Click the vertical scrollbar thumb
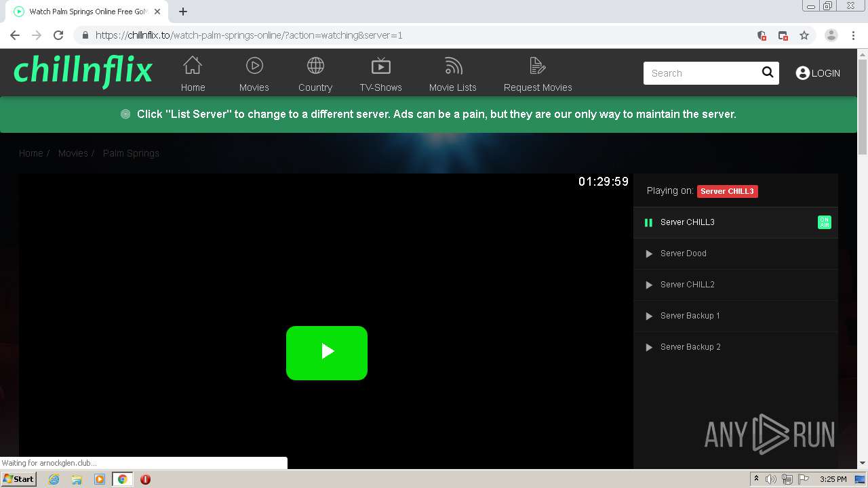 (863, 106)
